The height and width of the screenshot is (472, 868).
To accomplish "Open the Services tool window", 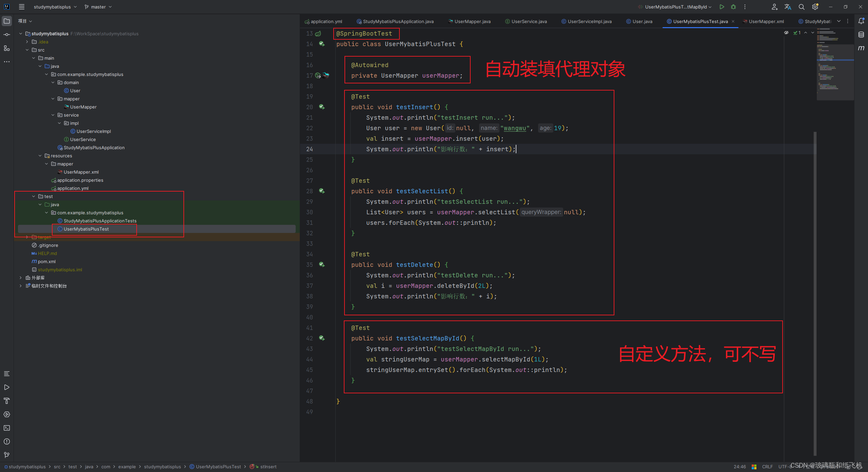I will [7, 414].
